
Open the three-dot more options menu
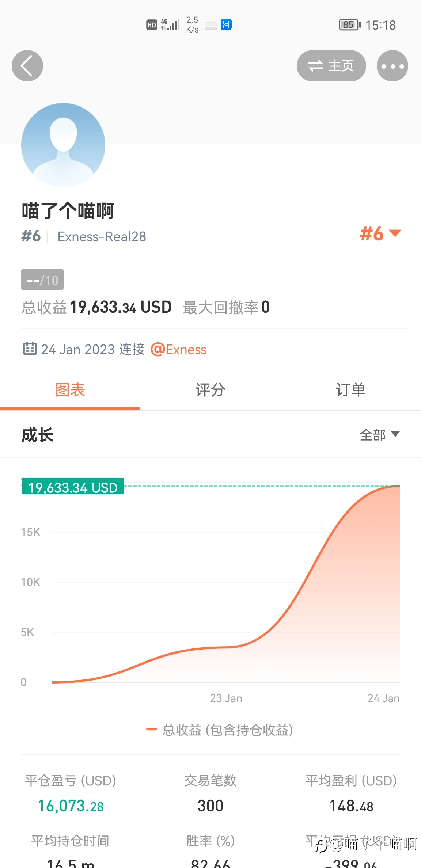392,66
